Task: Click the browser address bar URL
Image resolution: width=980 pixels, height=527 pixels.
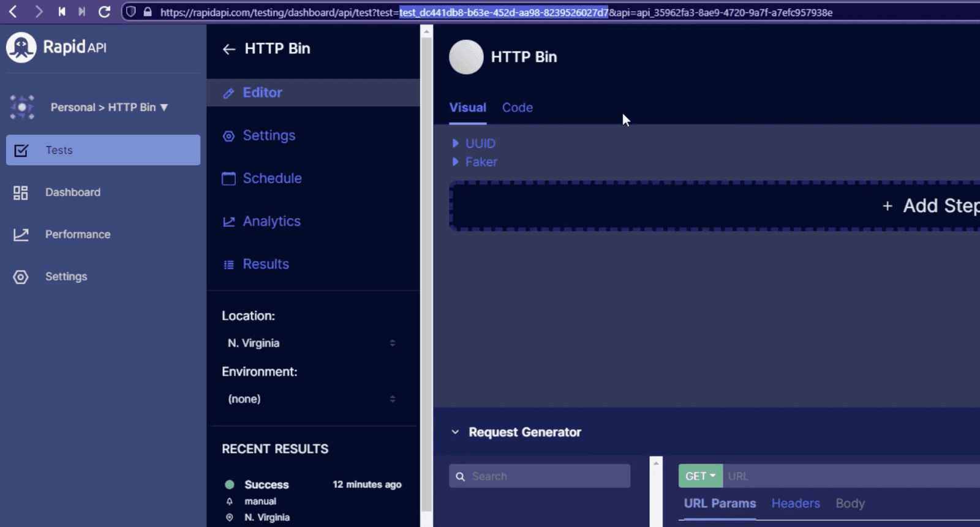Action: [x=496, y=12]
